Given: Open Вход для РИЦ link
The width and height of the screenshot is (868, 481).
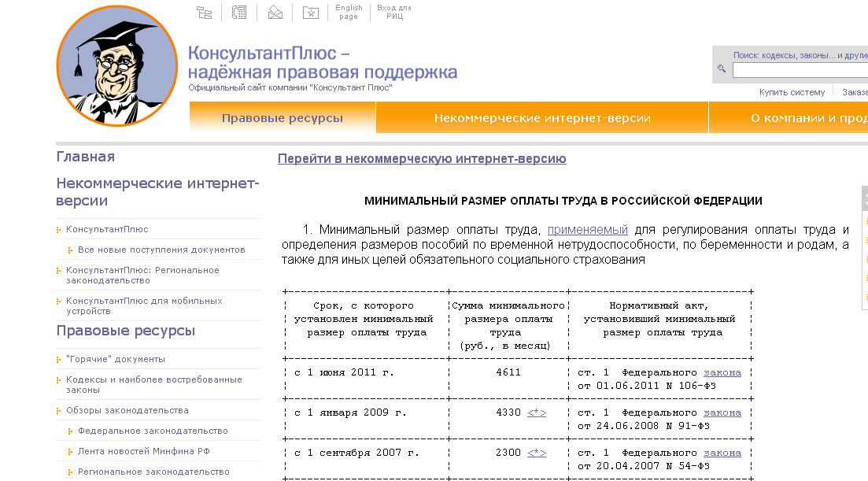Looking at the screenshot, I should click(x=394, y=12).
